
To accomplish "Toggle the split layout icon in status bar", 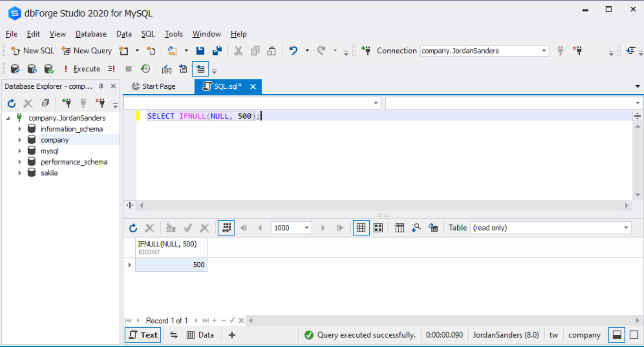I will (x=617, y=335).
